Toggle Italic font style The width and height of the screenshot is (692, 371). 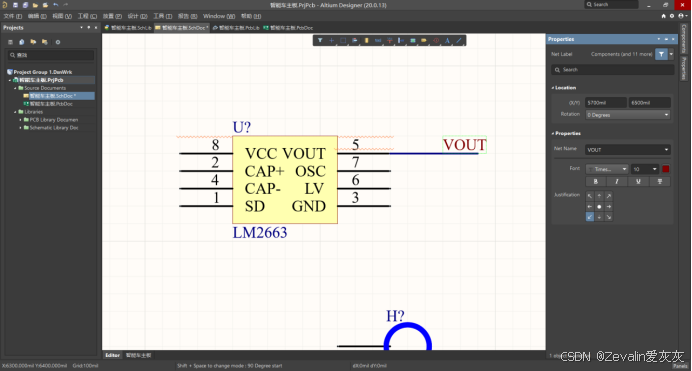click(617, 181)
